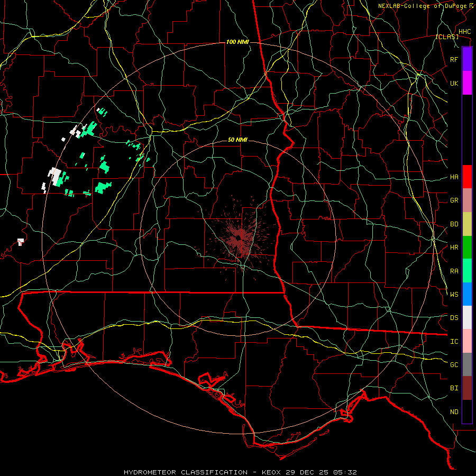The image size is (476, 476).
Task: Click the HA red legend swatch
Action: (x=467, y=177)
